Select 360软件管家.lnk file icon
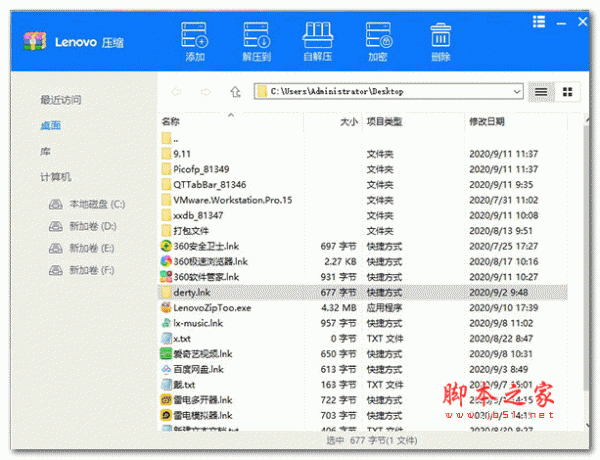 pos(166,277)
